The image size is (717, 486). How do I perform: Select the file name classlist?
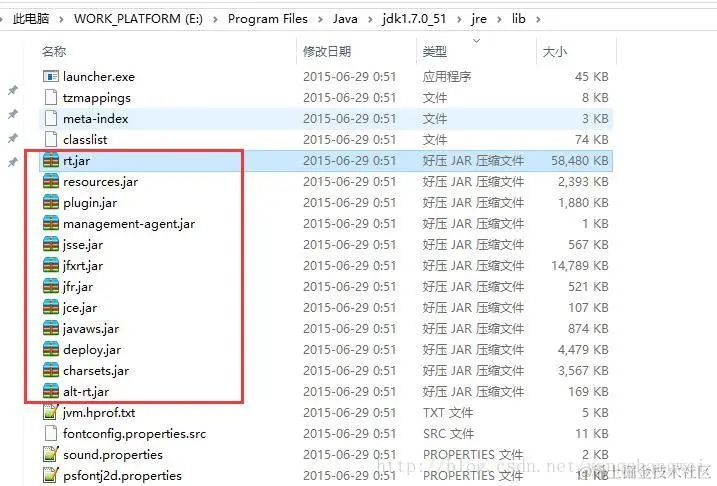tap(85, 139)
